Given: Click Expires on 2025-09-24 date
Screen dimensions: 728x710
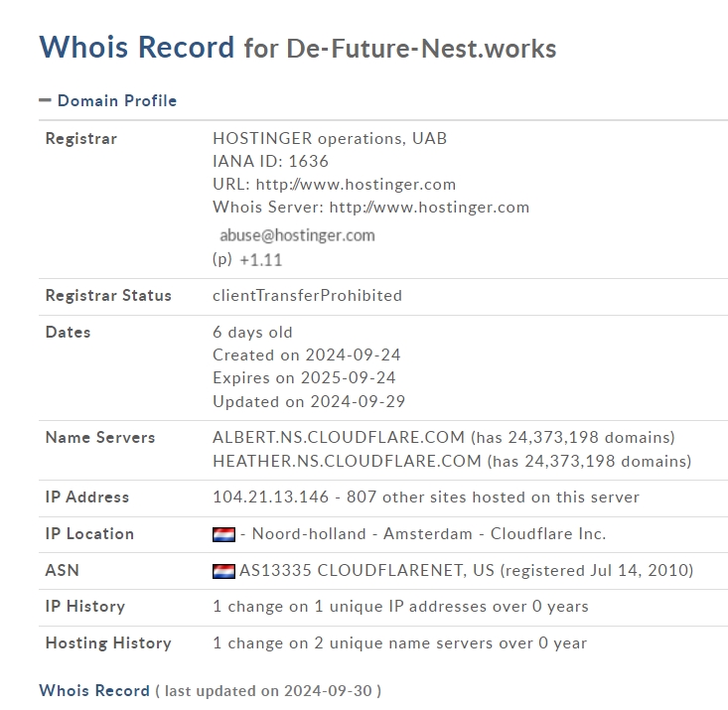Looking at the screenshot, I should coord(304,377).
